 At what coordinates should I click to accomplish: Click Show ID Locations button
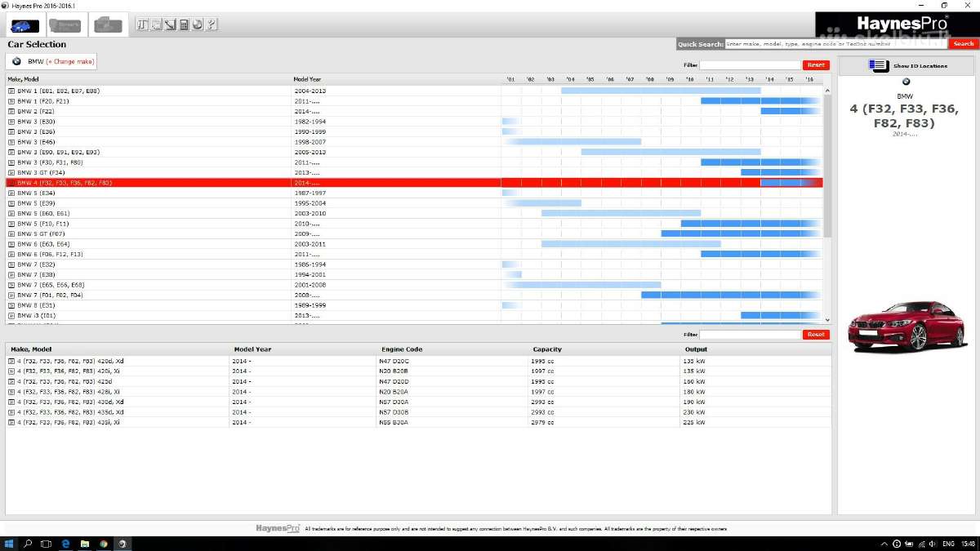pyautogui.click(x=907, y=65)
